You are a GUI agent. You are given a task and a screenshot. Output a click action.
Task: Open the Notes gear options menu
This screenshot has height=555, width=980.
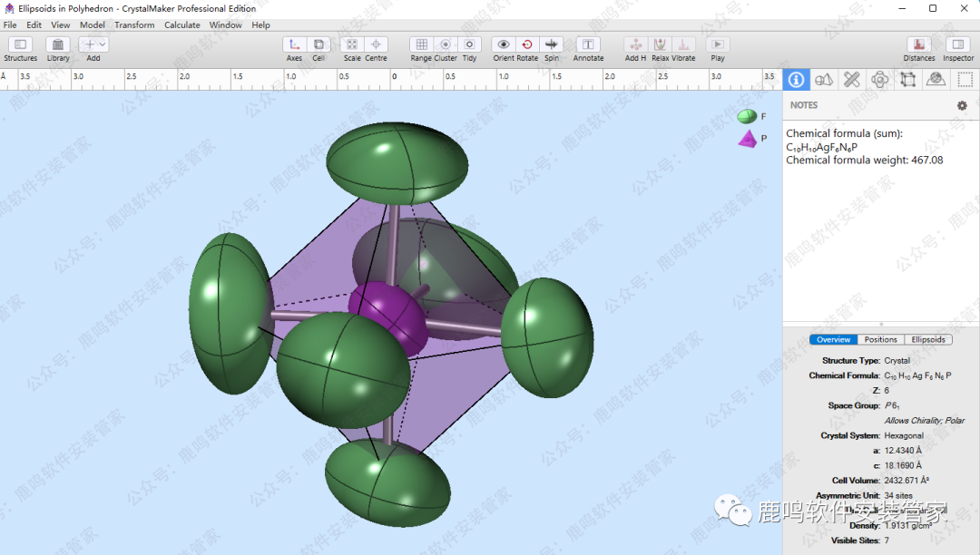(962, 105)
